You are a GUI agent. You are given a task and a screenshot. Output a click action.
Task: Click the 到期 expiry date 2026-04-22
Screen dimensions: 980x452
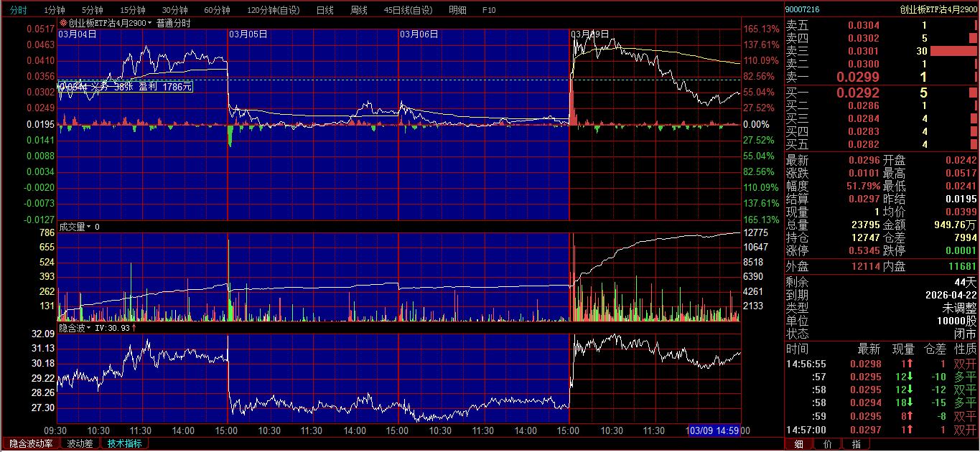pos(950,295)
